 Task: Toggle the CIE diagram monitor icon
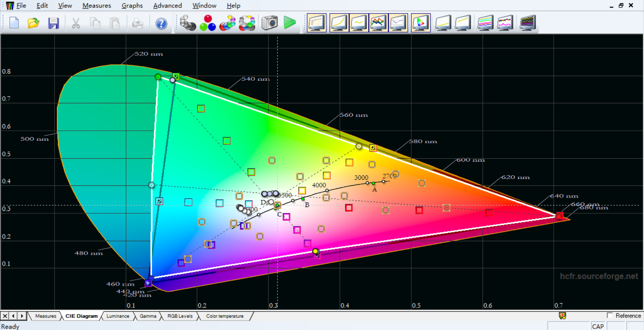(x=421, y=23)
